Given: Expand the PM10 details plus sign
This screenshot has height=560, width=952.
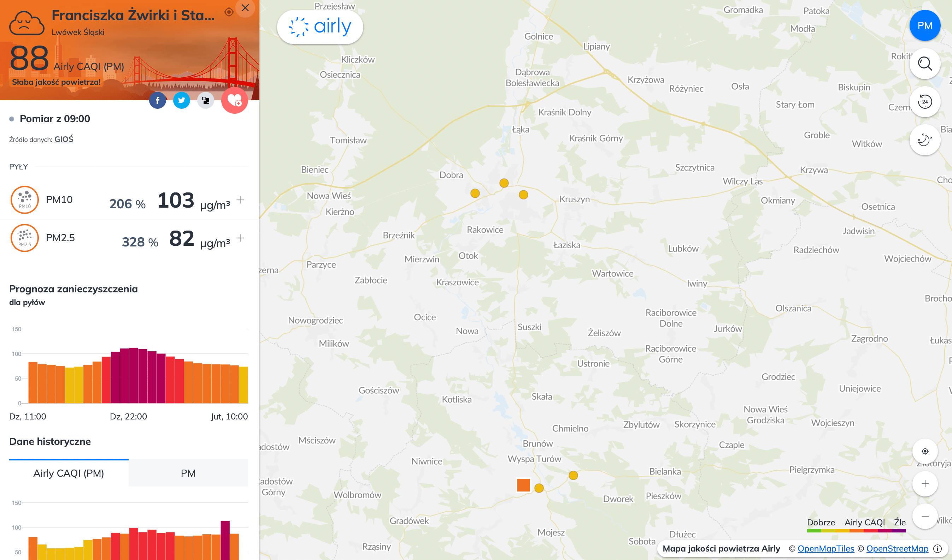Looking at the screenshot, I should point(240,199).
